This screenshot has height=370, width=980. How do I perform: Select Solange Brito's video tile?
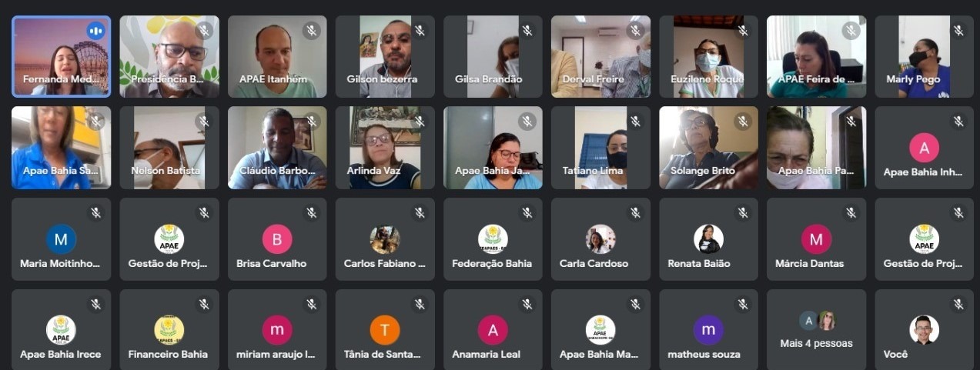(708, 148)
